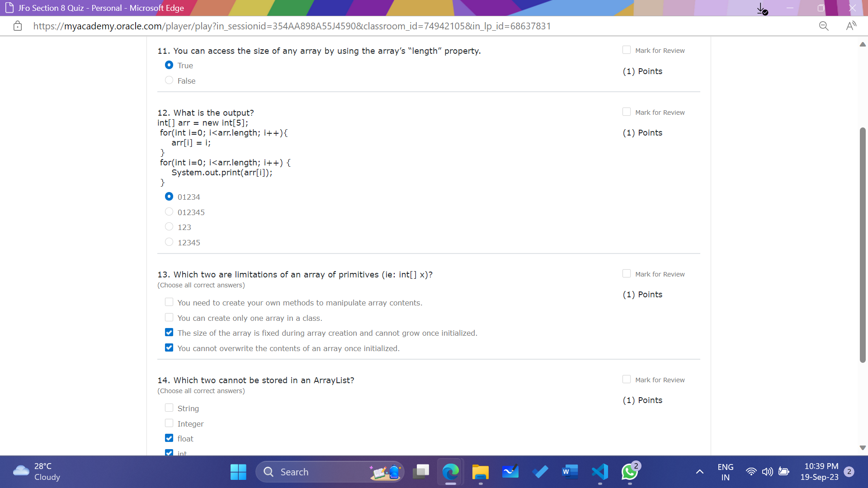Select the 012345 answer option
The width and height of the screenshot is (868, 488).
(169, 212)
